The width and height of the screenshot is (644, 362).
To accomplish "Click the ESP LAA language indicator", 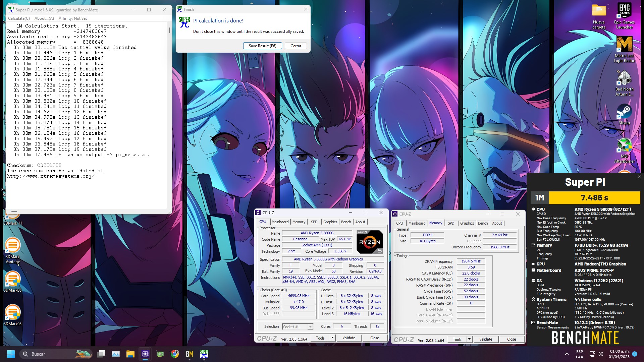I will [x=579, y=354].
